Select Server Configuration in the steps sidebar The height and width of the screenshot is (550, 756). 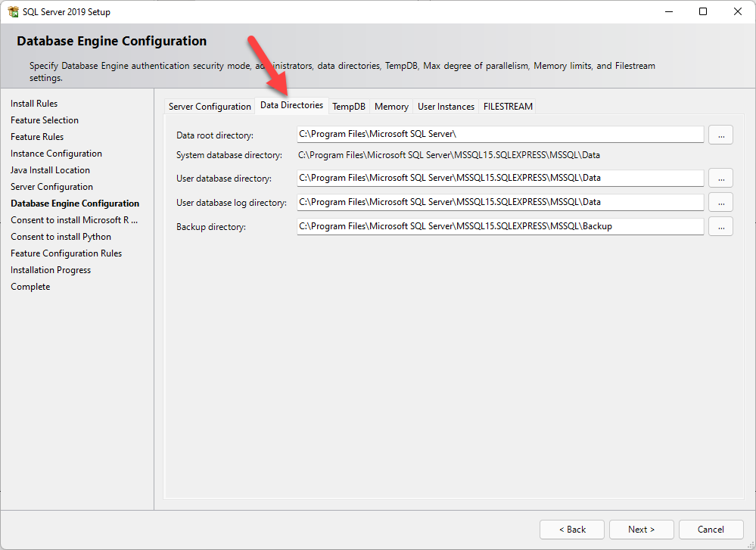[51, 187]
